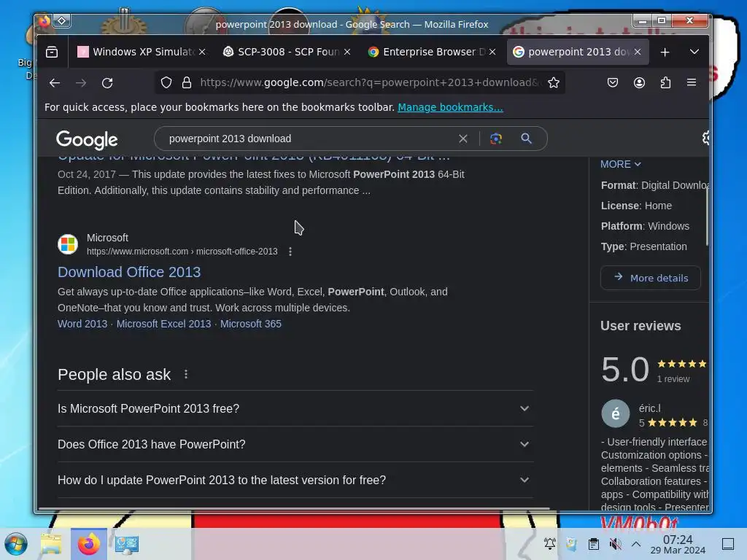Screen dimensions: 747x560
Task: Click the 5.0 rating score
Action: (x=625, y=369)
